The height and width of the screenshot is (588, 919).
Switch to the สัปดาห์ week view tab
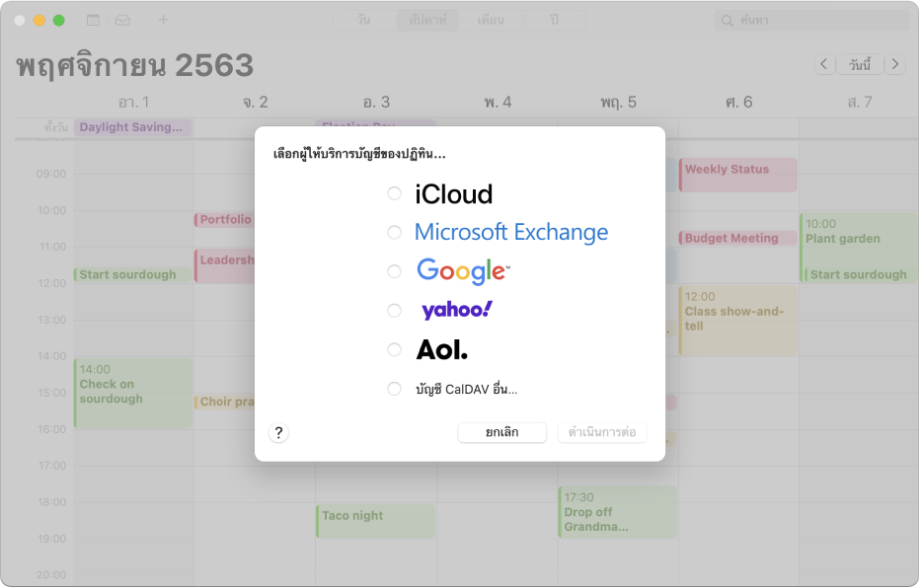427,20
